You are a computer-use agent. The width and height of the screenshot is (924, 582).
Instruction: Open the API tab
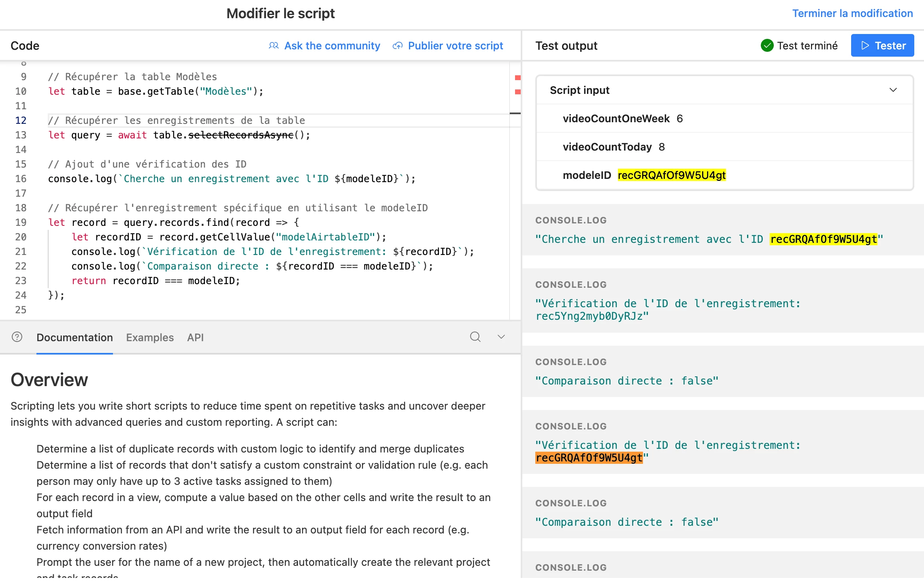pyautogui.click(x=195, y=337)
